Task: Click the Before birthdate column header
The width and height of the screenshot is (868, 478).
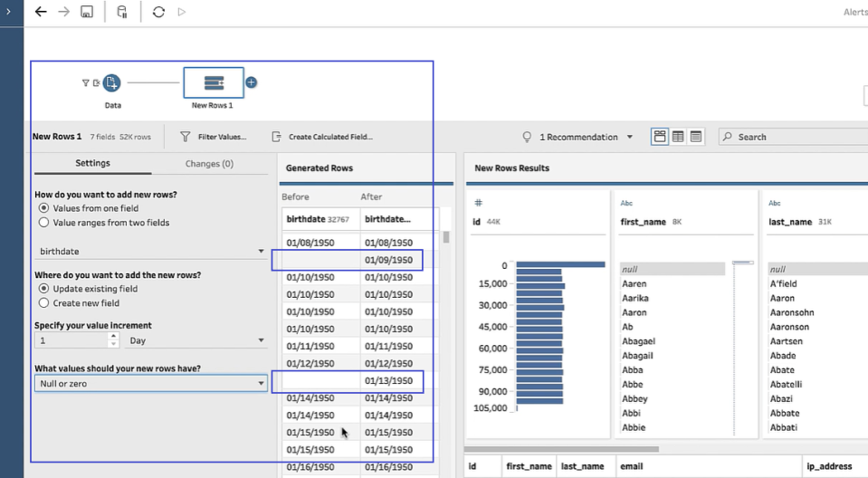Action: [x=321, y=219]
